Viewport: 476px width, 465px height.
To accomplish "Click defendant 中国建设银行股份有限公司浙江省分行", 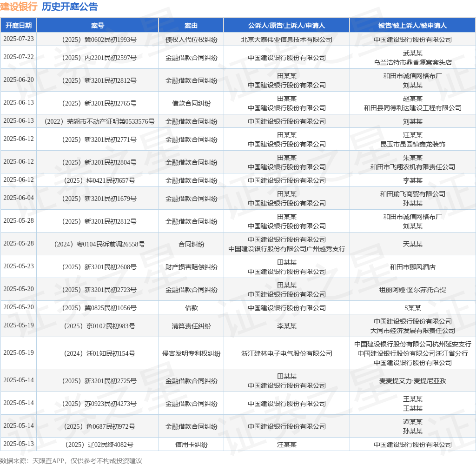I will pyautogui.click(x=413, y=353).
